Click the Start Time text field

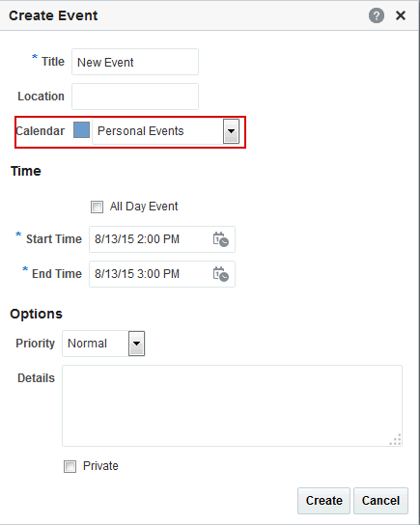pos(150,239)
